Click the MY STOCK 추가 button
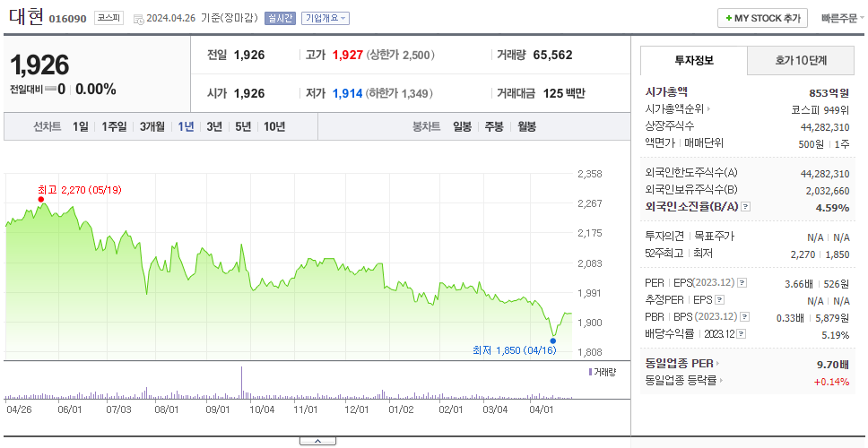Image resolution: width=868 pixels, height=448 pixels. tap(763, 18)
